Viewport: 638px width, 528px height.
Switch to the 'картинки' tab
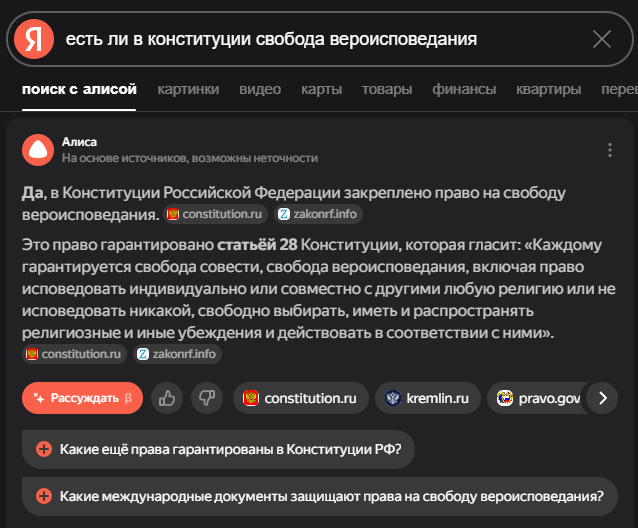tap(188, 89)
